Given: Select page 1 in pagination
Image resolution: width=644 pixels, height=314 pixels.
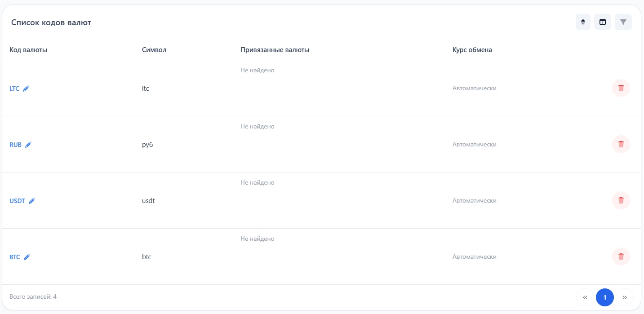Looking at the screenshot, I should tap(604, 297).
